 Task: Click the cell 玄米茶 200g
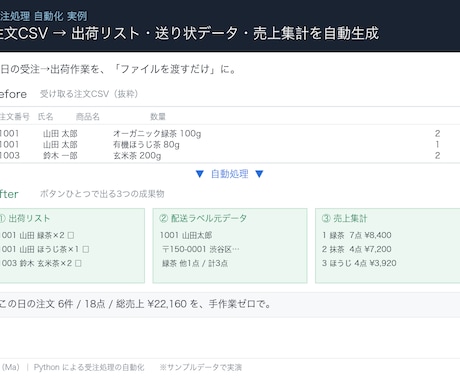(x=137, y=156)
